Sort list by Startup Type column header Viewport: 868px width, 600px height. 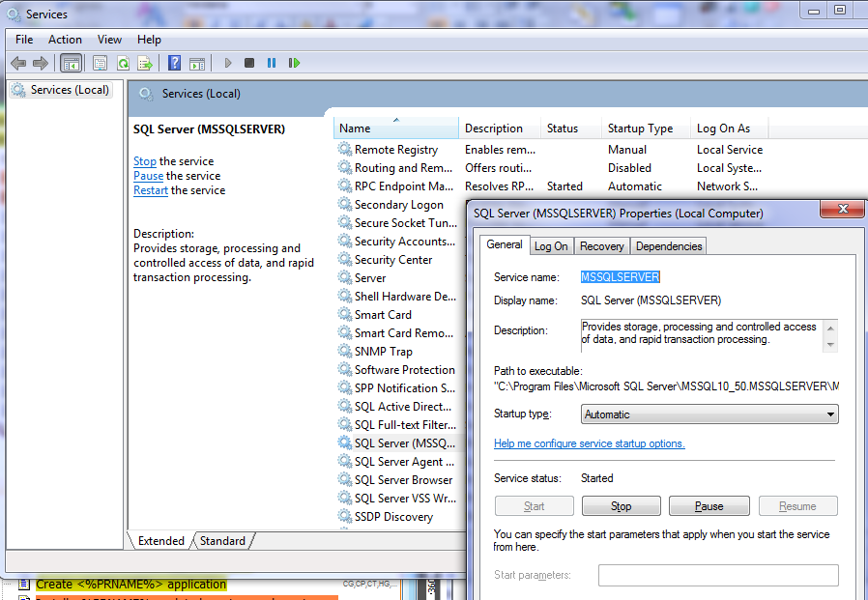646,129
